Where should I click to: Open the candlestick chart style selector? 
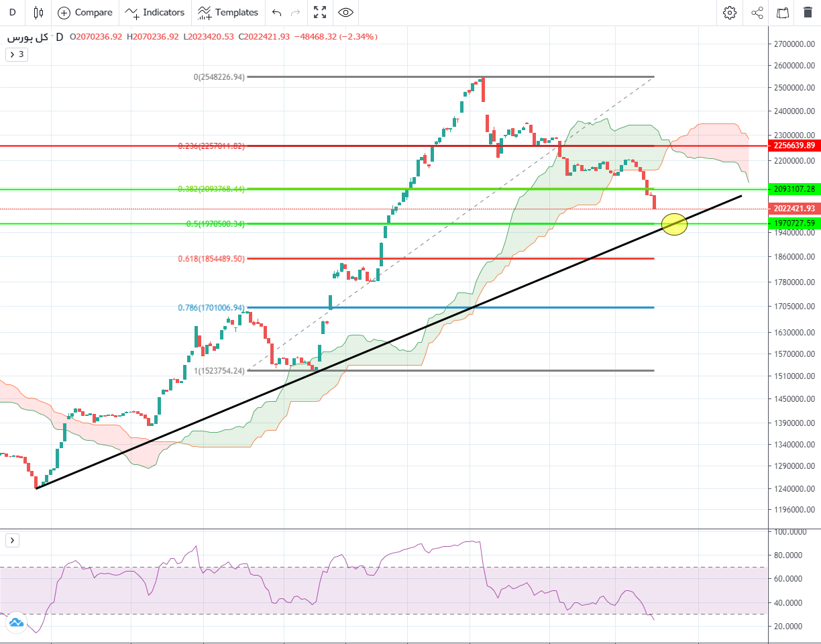[38, 12]
